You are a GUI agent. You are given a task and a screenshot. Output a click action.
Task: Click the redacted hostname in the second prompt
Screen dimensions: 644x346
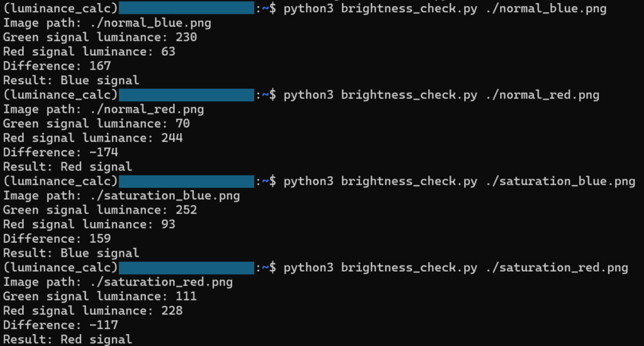[x=186, y=95]
